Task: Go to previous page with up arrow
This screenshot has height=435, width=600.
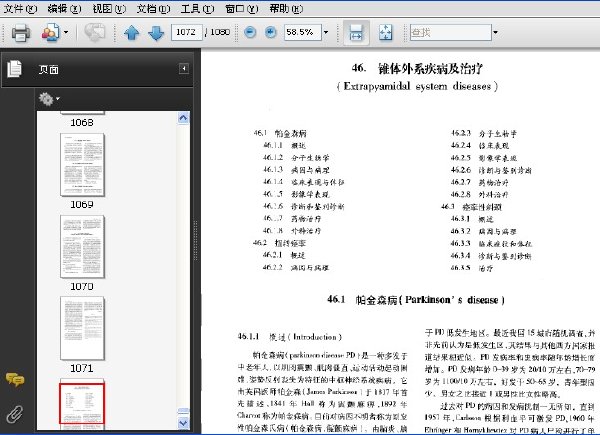Action: click(x=132, y=33)
